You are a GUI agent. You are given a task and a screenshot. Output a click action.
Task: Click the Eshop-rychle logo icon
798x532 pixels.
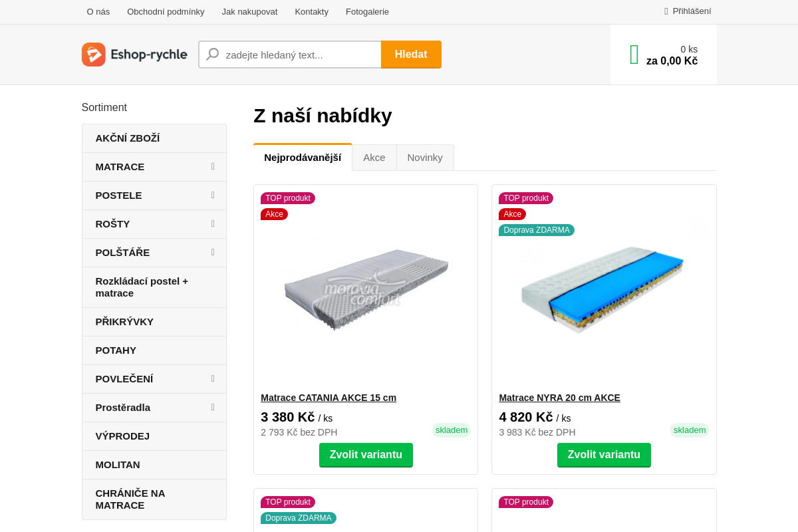coord(93,54)
